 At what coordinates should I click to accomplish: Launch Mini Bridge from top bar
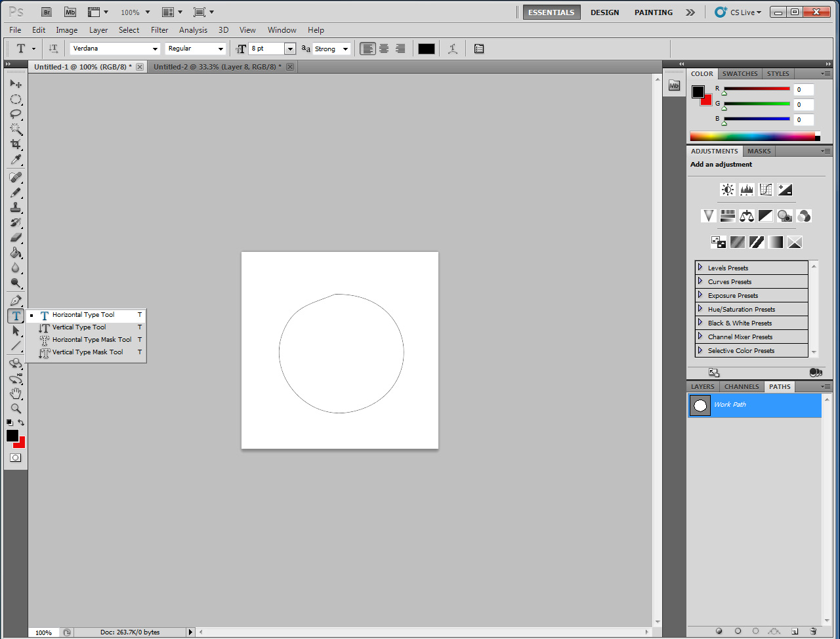70,12
